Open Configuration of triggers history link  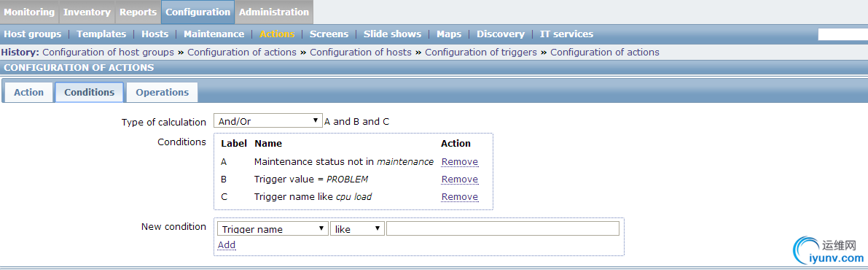[x=480, y=52]
